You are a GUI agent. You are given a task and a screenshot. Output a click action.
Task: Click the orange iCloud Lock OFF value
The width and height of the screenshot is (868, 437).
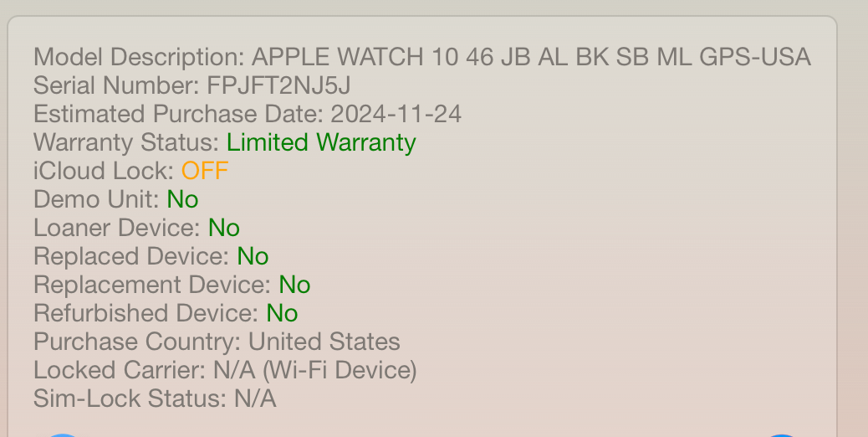click(x=205, y=171)
